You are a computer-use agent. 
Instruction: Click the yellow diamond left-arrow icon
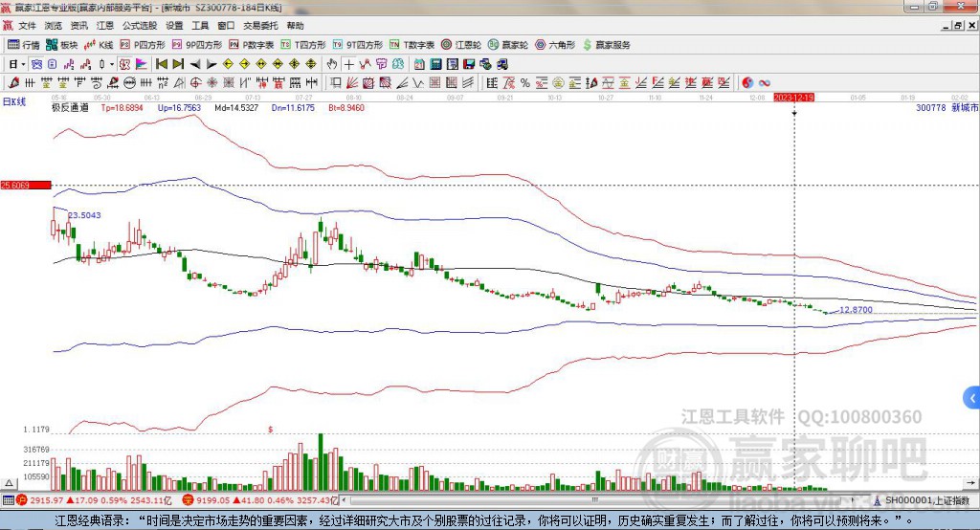click(x=228, y=64)
